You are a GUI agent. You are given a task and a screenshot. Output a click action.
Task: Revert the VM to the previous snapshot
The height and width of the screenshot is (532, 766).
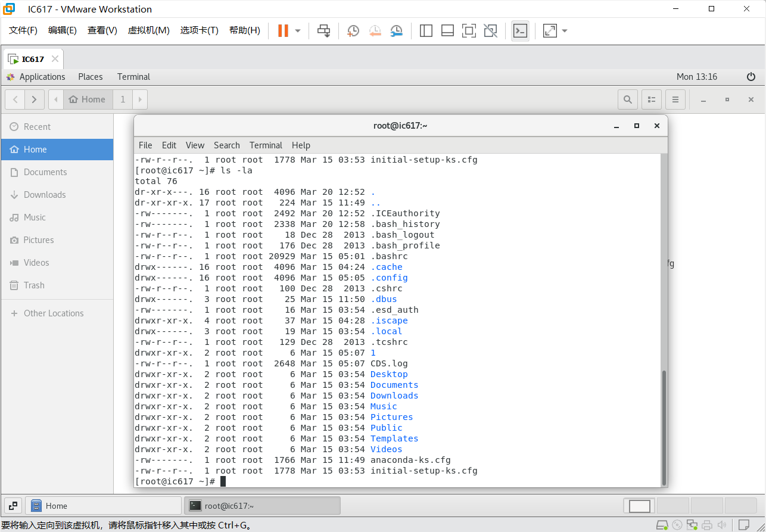(x=375, y=30)
